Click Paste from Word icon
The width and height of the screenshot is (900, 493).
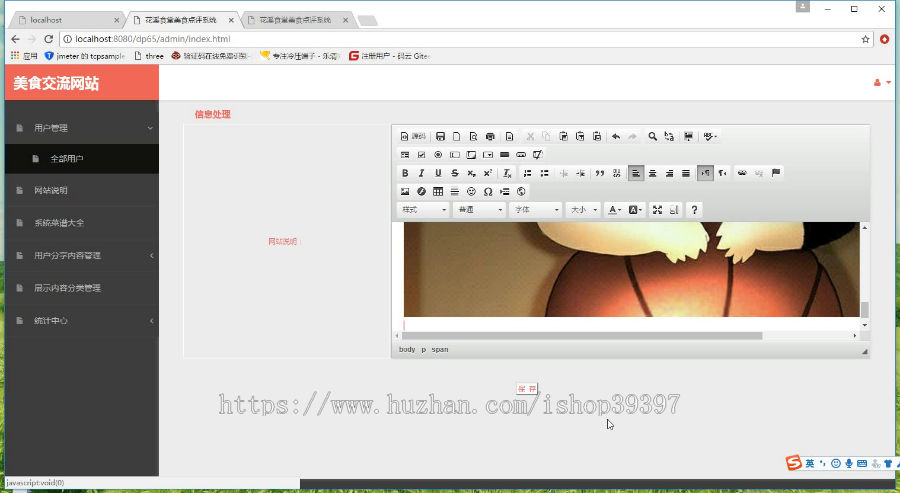point(597,137)
